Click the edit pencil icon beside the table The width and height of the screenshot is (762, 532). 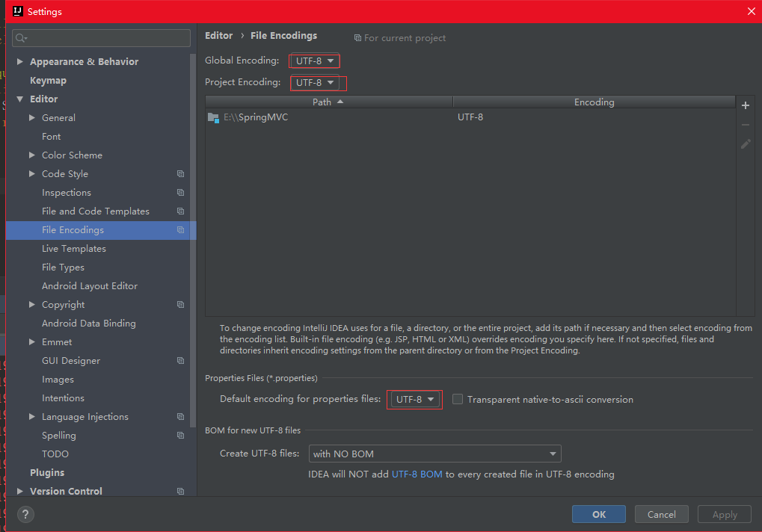pyautogui.click(x=745, y=144)
